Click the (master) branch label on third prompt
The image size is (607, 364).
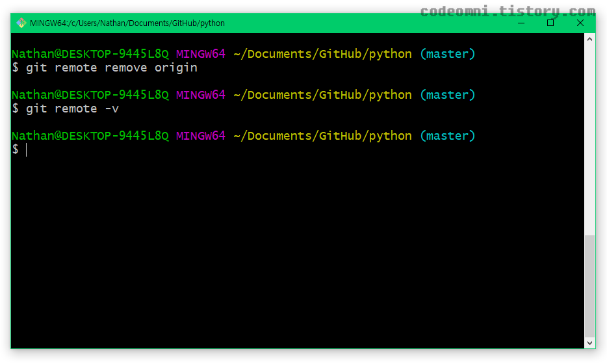448,136
